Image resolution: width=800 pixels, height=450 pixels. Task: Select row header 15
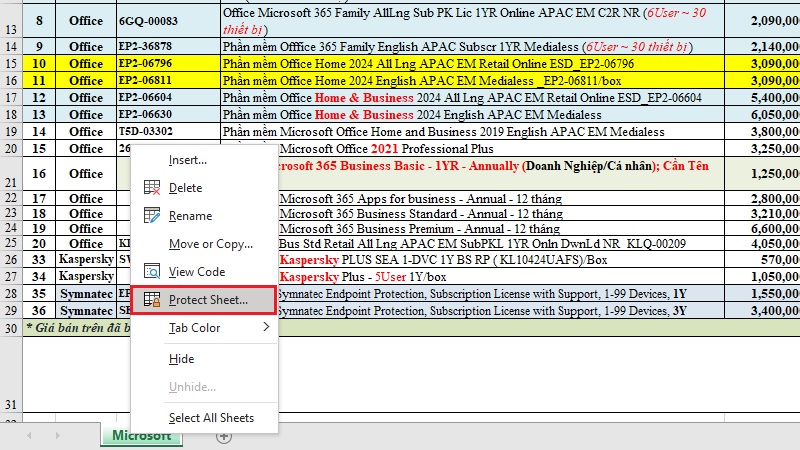pos(11,63)
